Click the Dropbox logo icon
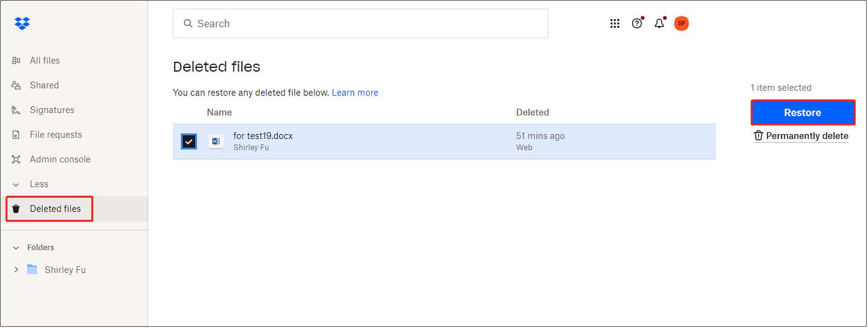Screen dimensions: 868x328 (22, 23)
